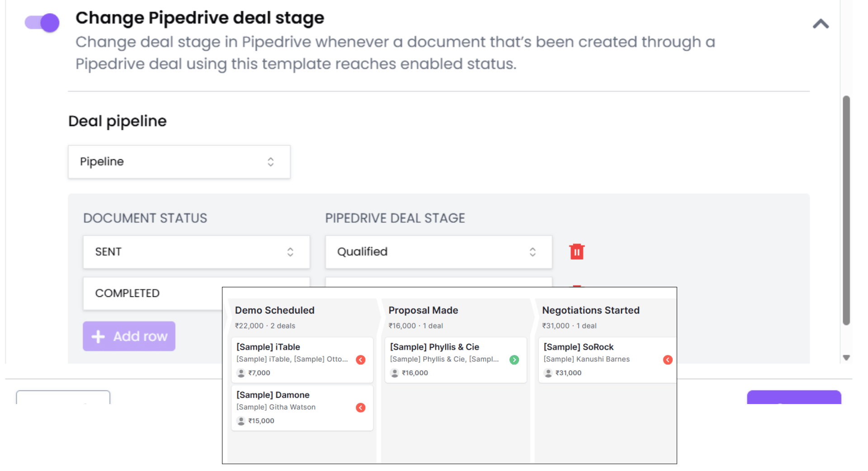The width and height of the screenshot is (868, 471).
Task: Click the red status icon on SoRock deal
Action: tap(667, 360)
